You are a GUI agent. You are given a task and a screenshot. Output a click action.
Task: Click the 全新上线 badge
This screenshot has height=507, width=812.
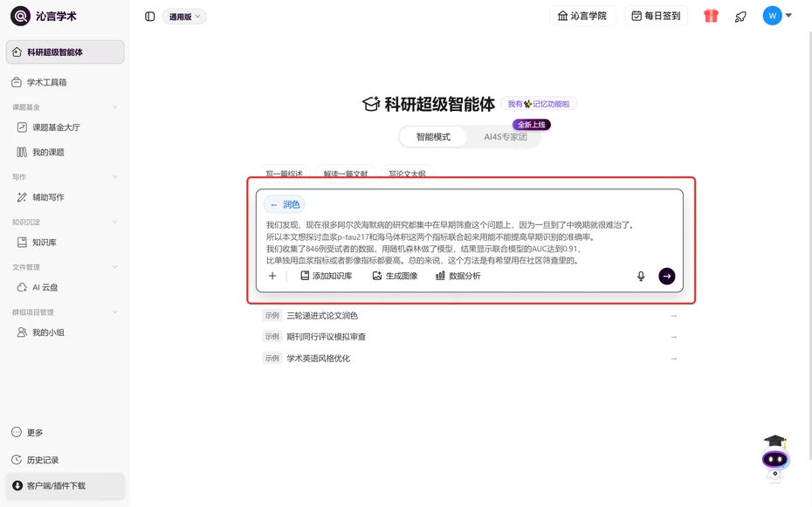[x=532, y=125]
